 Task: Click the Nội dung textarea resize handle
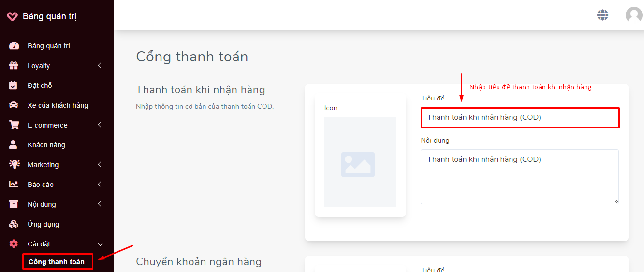pos(615,200)
